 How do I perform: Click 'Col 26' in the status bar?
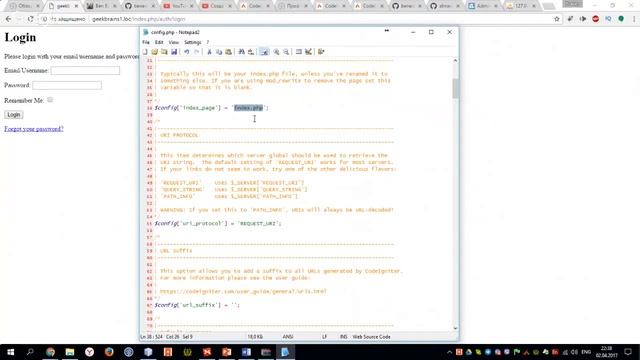pyautogui.click(x=173, y=337)
